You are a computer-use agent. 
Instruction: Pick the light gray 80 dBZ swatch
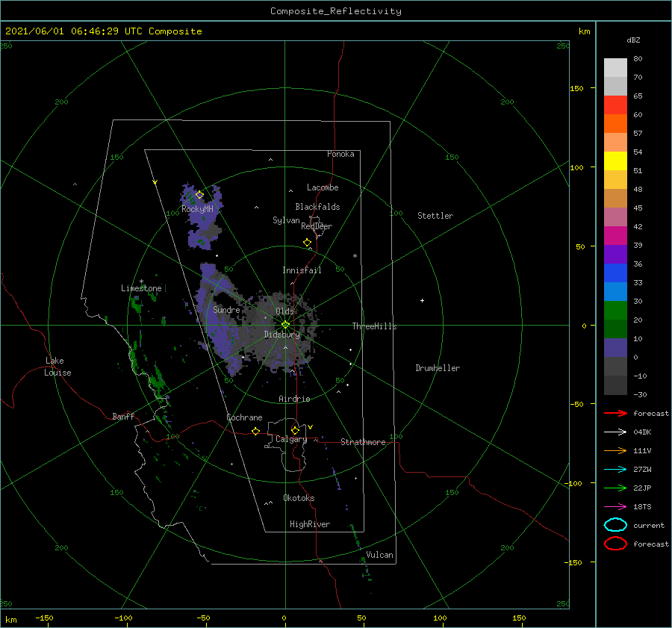coord(615,67)
